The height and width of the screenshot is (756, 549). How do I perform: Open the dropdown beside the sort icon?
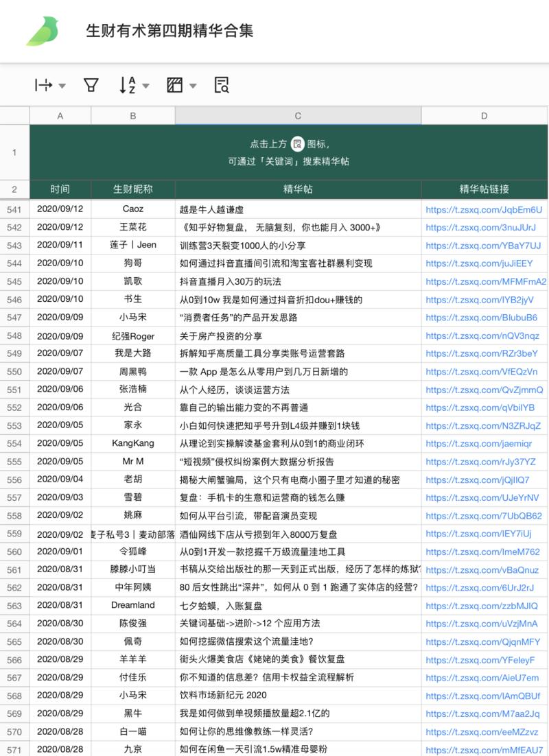pyautogui.click(x=145, y=86)
